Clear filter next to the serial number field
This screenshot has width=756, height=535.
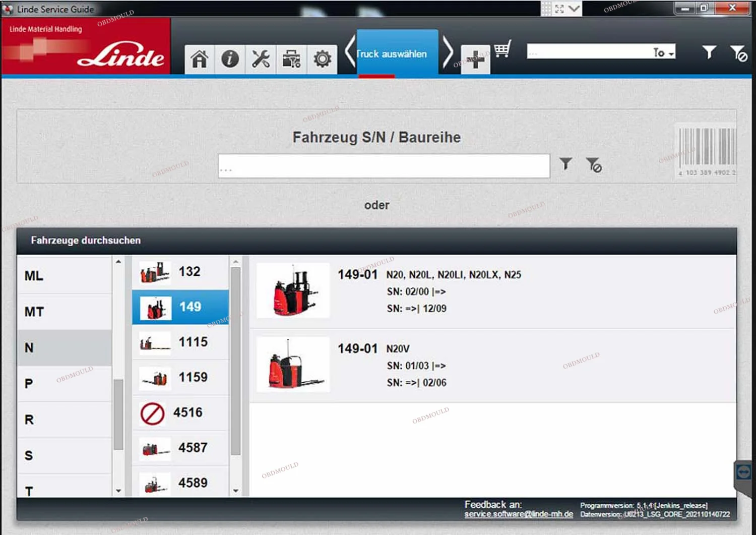[x=594, y=165]
